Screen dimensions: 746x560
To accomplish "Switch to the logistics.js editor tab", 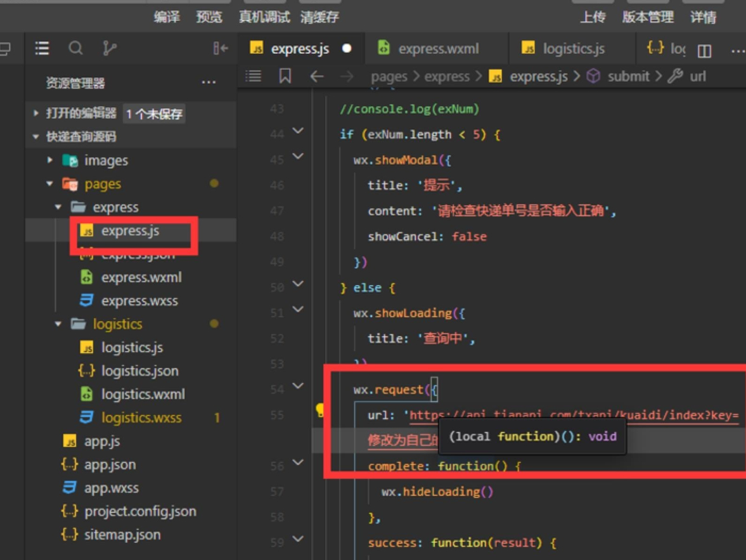I will pos(572,49).
